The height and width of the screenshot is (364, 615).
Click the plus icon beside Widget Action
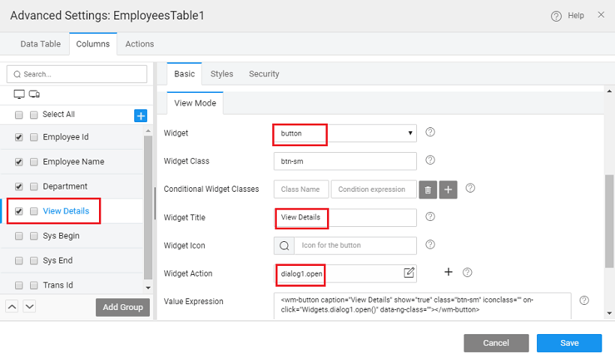tap(448, 272)
